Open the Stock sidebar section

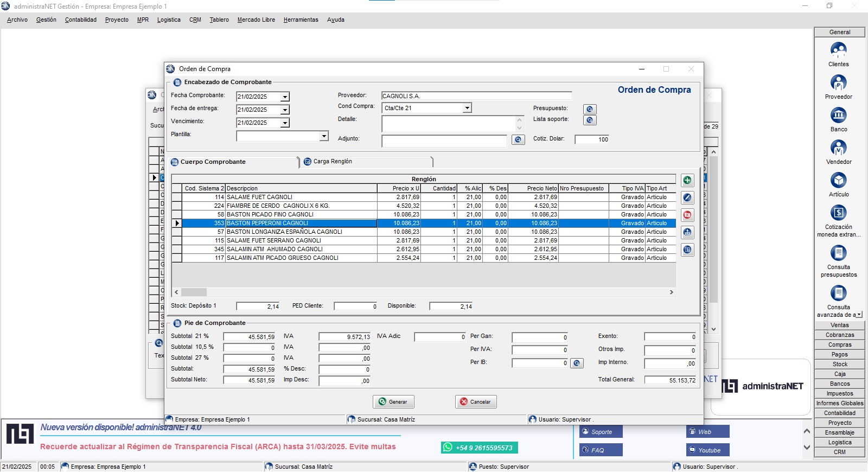tap(840, 364)
